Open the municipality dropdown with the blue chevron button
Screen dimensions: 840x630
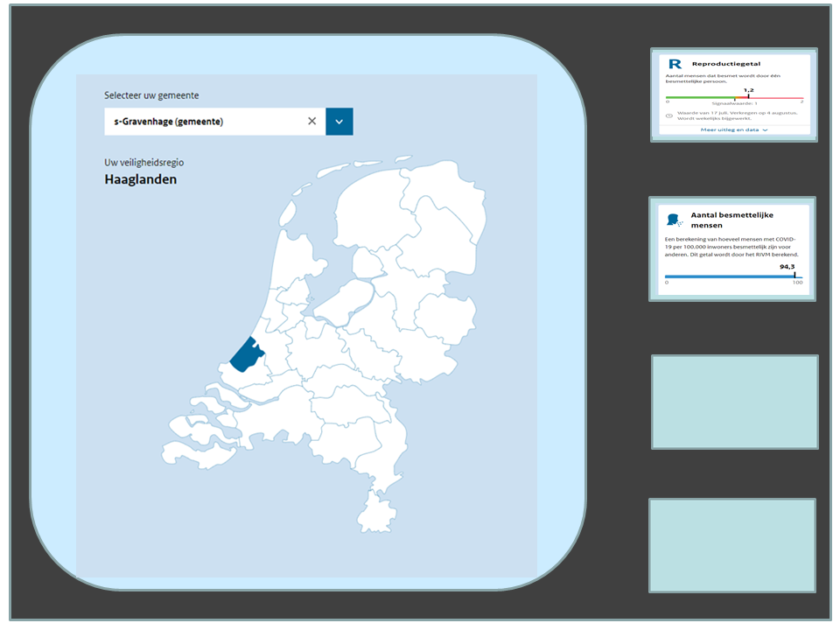point(339,122)
